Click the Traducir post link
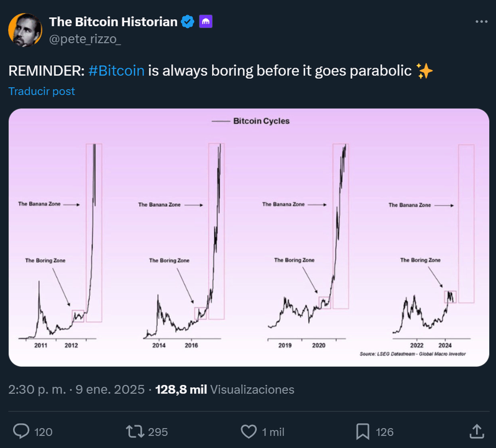Screen dimensions: 496x448 [42, 91]
